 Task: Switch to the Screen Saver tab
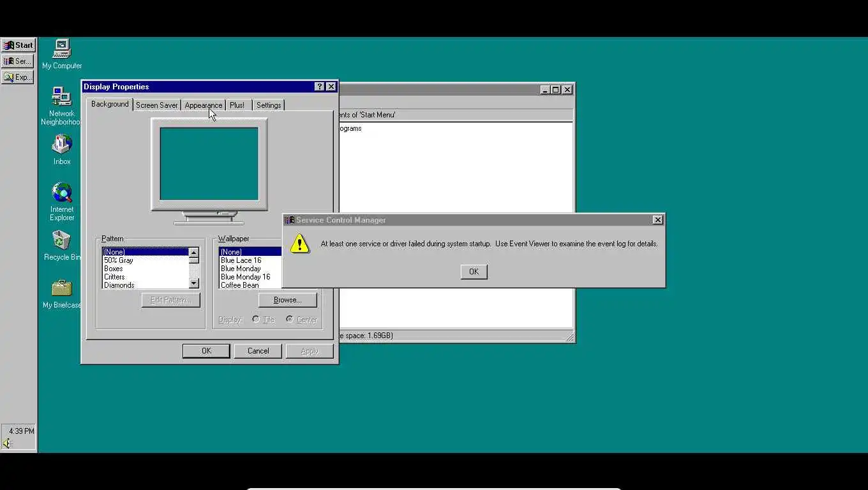coord(157,105)
